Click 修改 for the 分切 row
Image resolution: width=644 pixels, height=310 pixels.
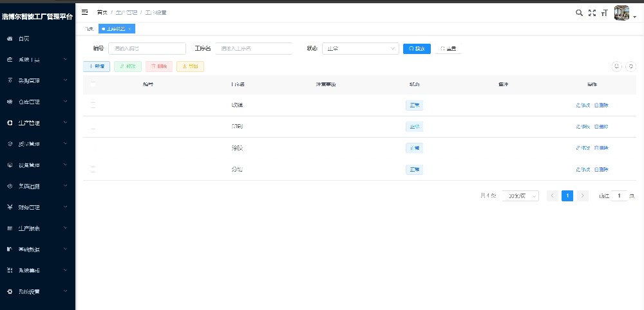coord(583,169)
